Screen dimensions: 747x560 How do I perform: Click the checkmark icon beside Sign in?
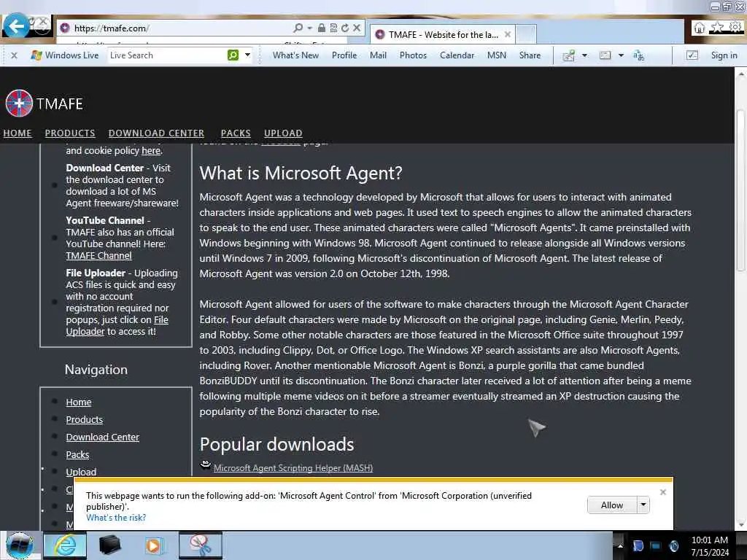(692, 55)
